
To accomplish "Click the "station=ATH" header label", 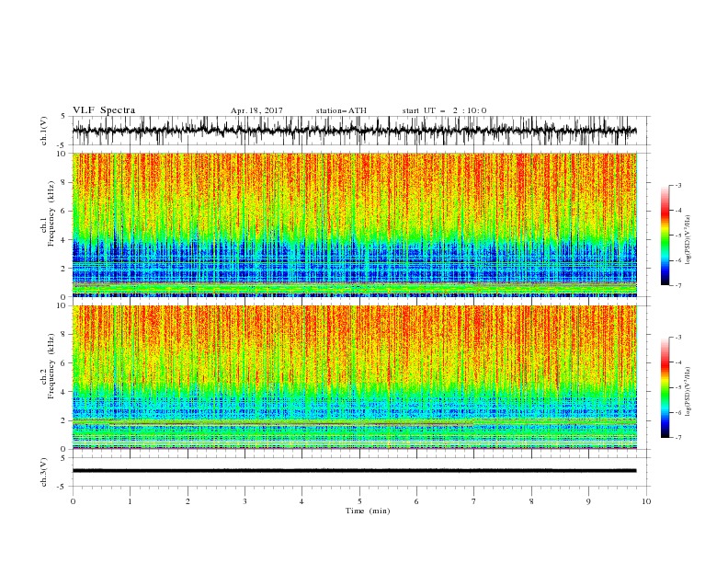I will coord(341,110).
